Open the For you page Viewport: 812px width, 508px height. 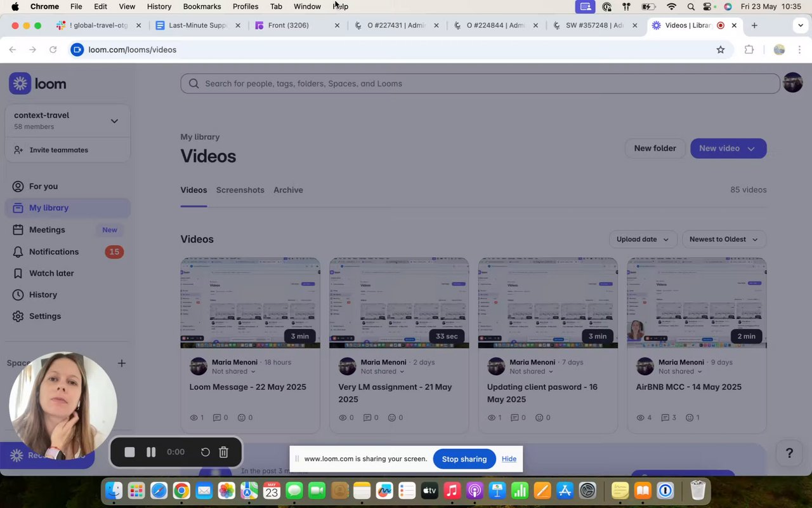(x=43, y=186)
